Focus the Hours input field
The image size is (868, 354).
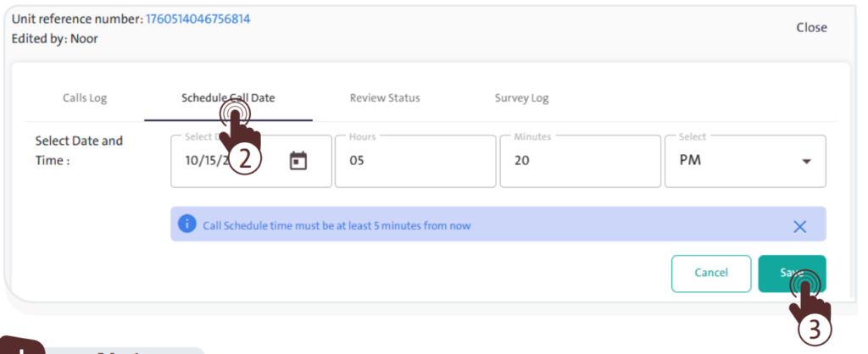[414, 161]
